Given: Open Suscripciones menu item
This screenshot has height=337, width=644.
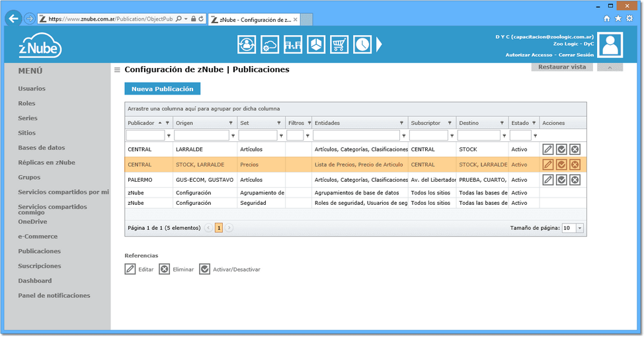Looking at the screenshot, I should [40, 266].
